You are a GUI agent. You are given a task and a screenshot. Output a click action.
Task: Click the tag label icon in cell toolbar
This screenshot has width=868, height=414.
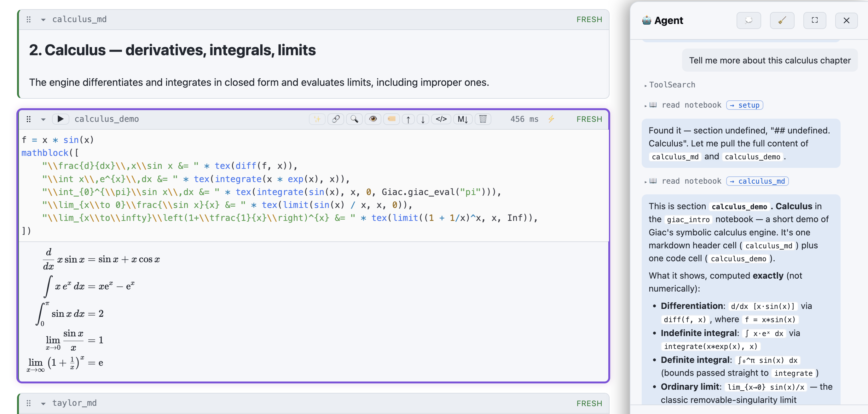coord(391,119)
